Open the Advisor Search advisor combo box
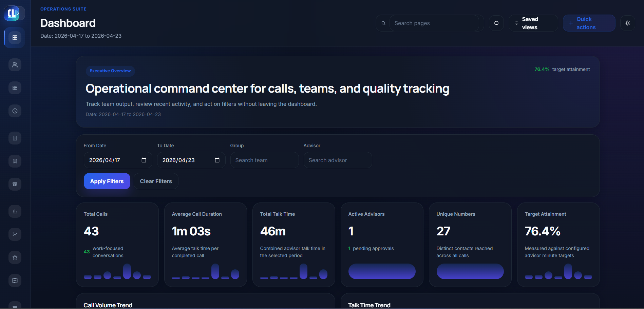The image size is (644, 309). coord(338,160)
